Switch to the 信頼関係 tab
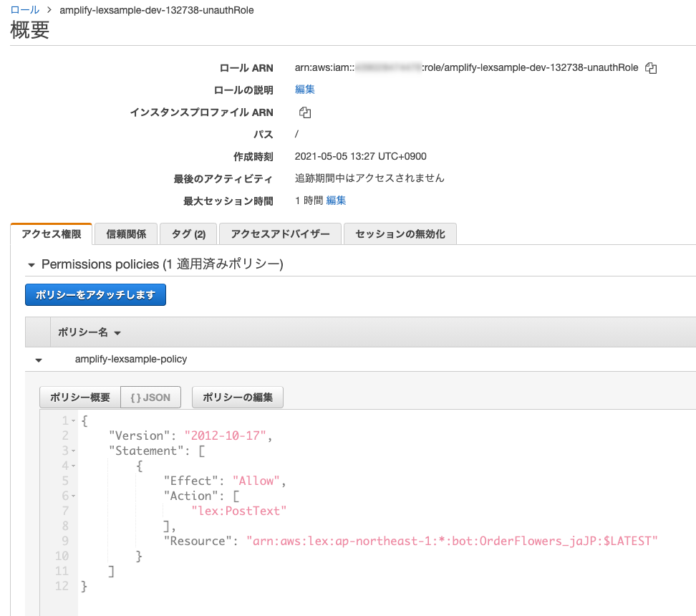Viewport: 696px width, 616px height. point(126,234)
